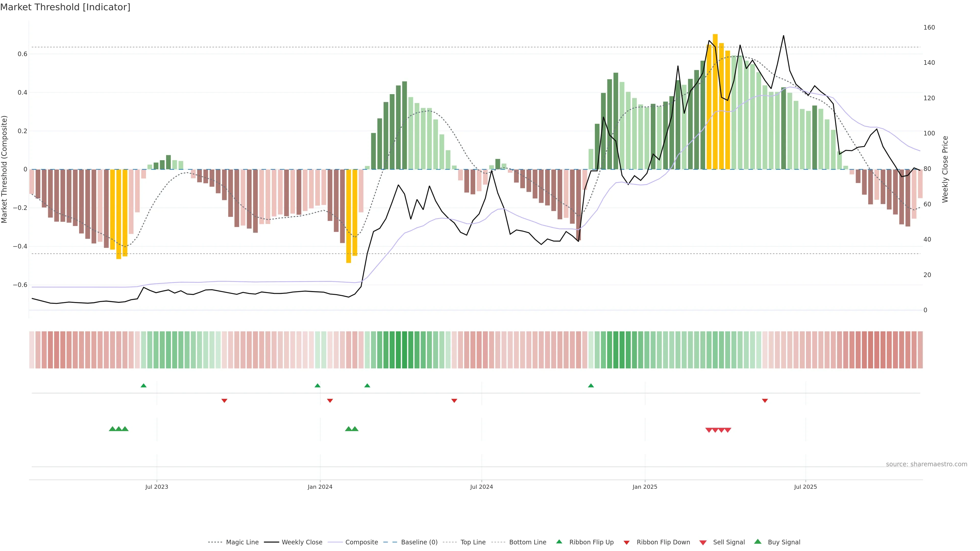Screen dimensions: 980x551
Task: Click the first green Ribbon Flip Up marker
Action: 143,386
